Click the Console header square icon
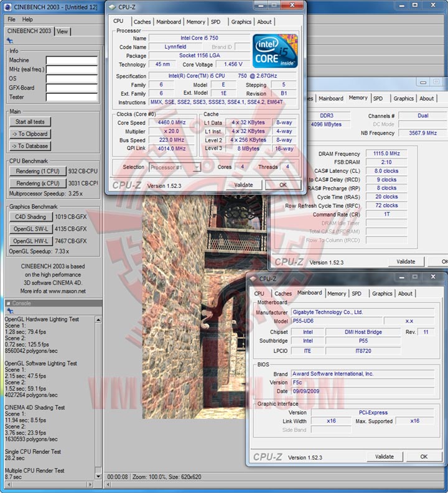Screen dimensions: 448x493 pyautogui.click(x=9, y=303)
